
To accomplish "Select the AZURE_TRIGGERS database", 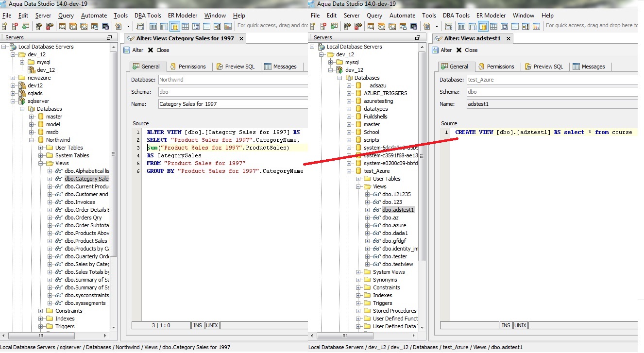I will 385,93.
